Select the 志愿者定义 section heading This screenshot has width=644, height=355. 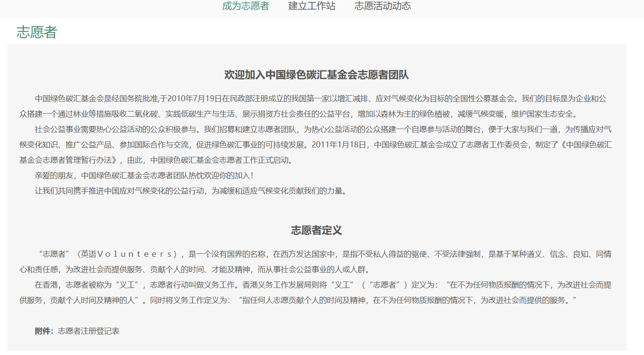[316, 231]
